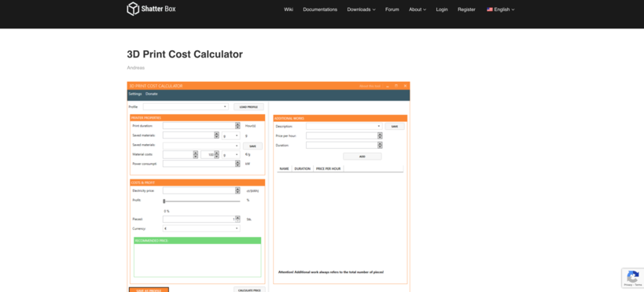644x292 pixels.
Task: Click the reCAPTCHA badge icon
Action: 632,276
